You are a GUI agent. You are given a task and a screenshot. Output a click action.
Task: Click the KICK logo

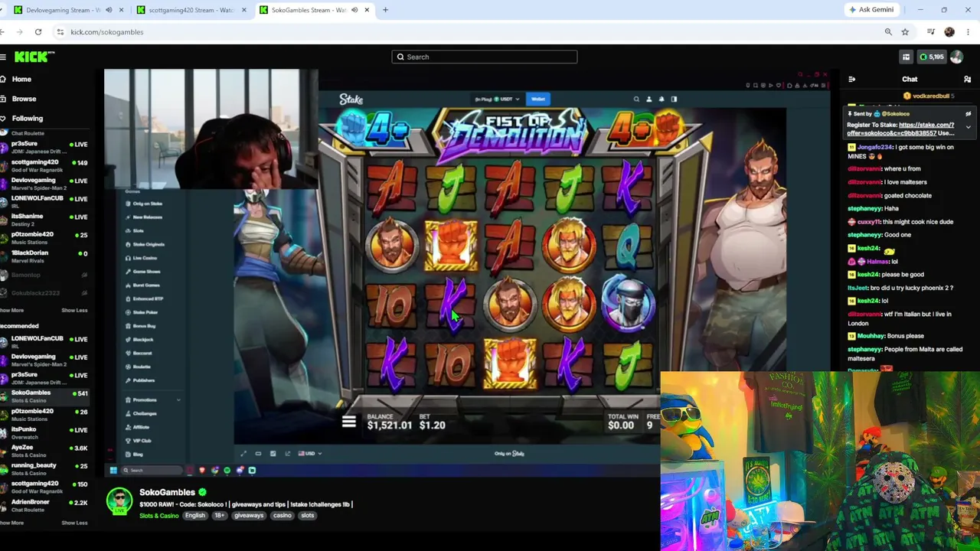(x=34, y=57)
